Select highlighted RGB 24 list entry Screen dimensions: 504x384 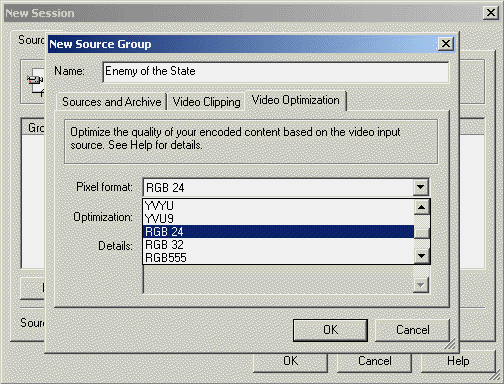279,232
